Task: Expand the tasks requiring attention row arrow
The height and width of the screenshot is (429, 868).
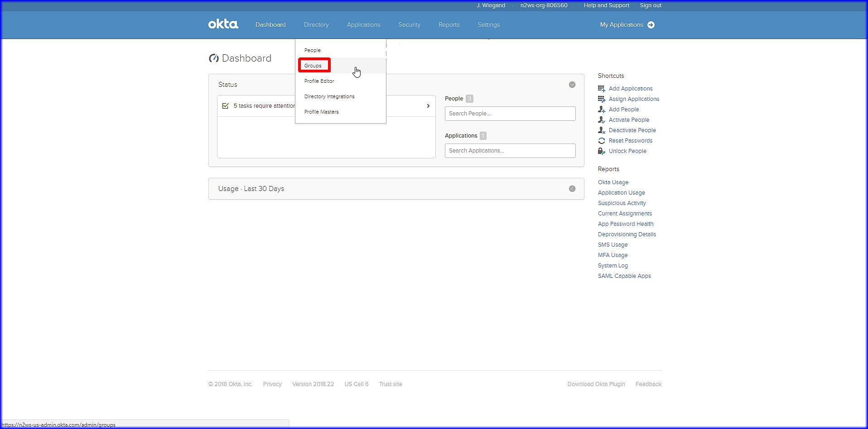Action: [x=428, y=106]
